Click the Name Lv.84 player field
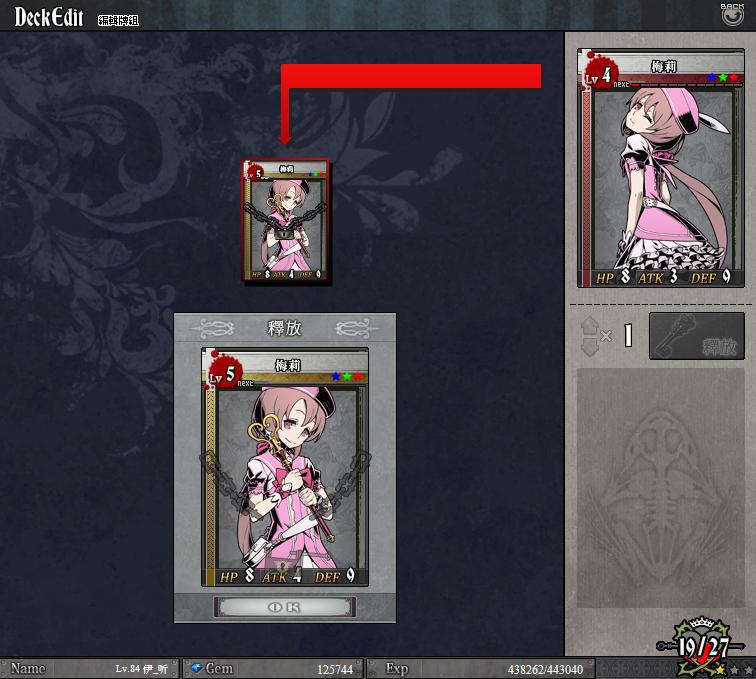Screen dimensions: 756x679 click(x=90, y=668)
